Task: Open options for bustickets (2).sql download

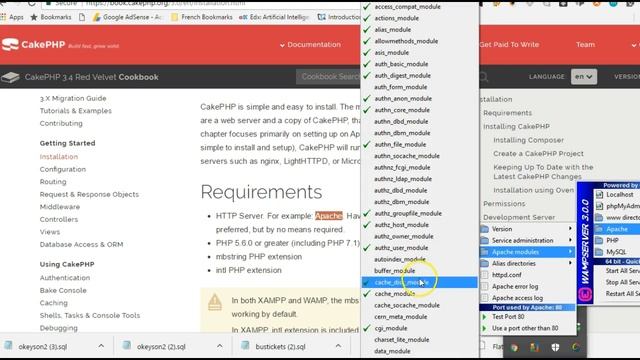Action: [338, 346]
